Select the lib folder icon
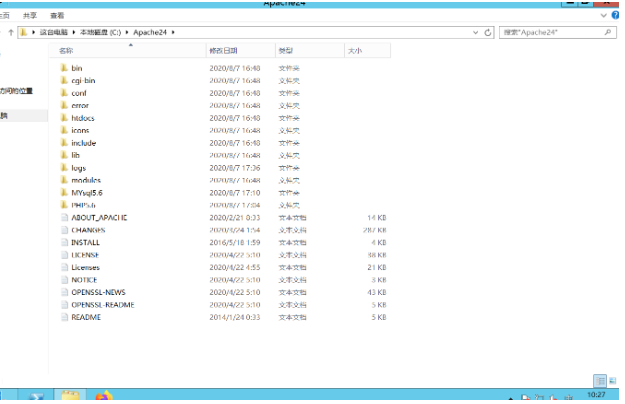Screen dimensions: 625x404 [64, 155]
